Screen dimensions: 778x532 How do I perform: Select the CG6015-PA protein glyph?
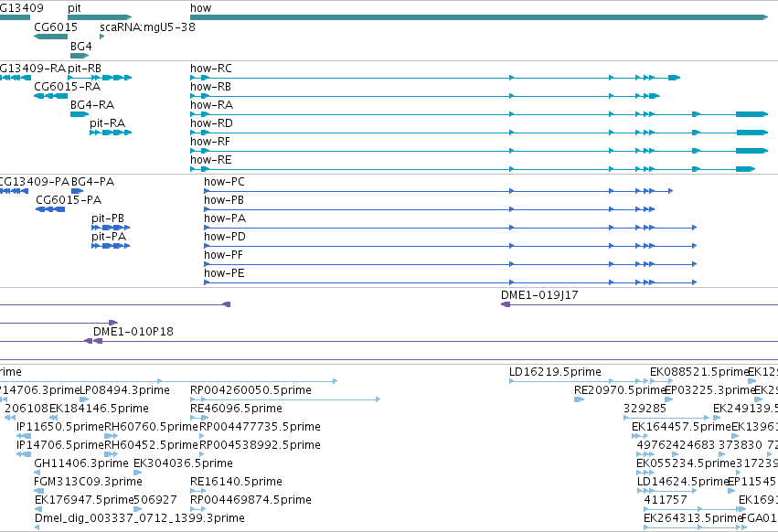[x=50, y=209]
